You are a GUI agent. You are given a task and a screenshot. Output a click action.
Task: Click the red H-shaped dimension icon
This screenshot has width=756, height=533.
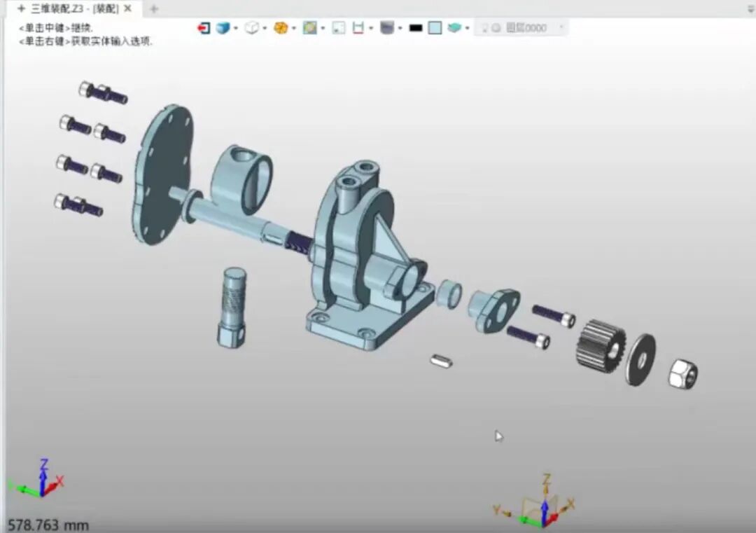click(358, 28)
